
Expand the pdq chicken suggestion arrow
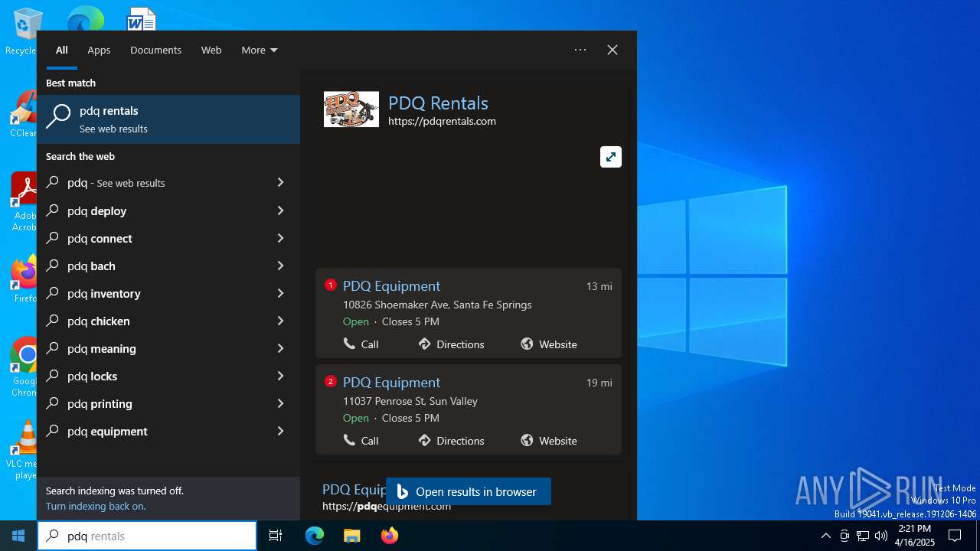[x=280, y=321]
